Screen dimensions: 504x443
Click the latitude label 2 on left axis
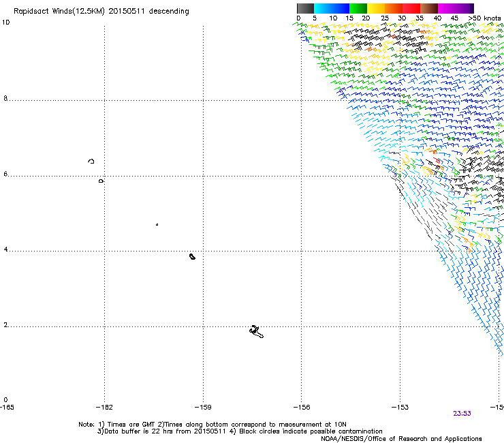point(5,324)
